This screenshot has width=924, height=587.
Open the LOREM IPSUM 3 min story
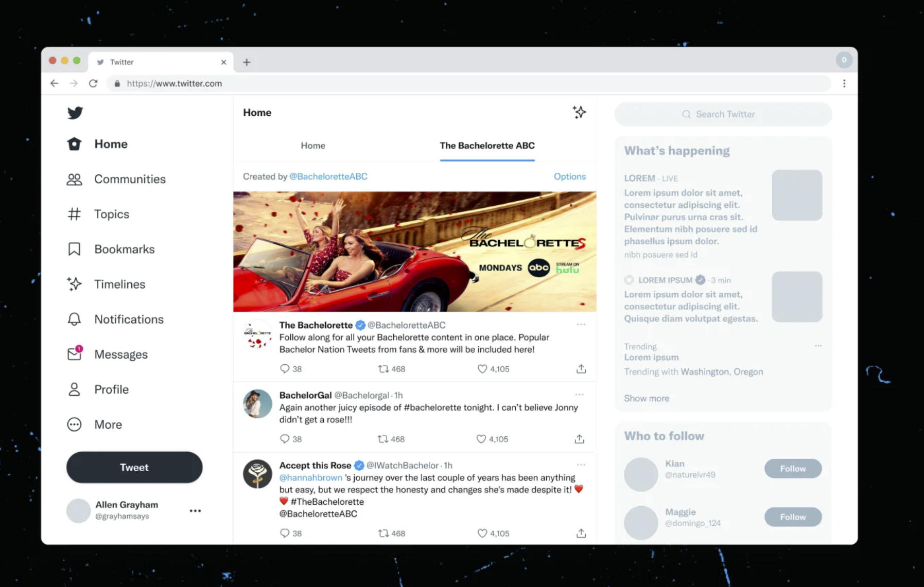click(723, 298)
